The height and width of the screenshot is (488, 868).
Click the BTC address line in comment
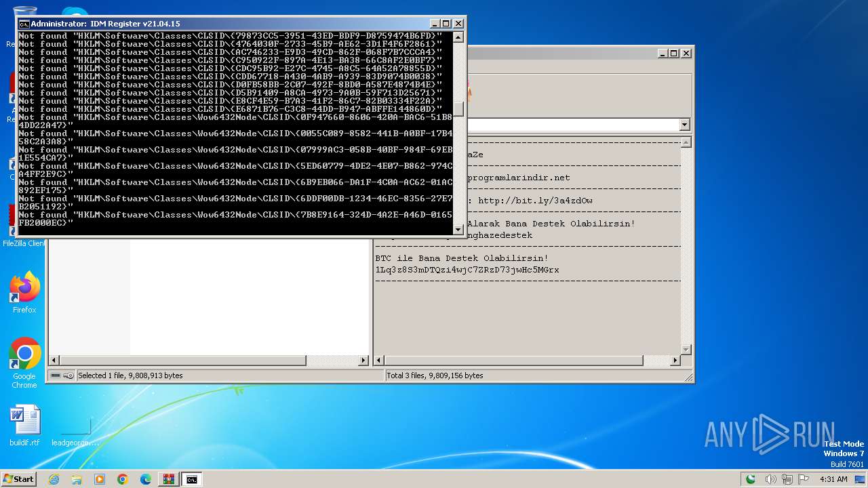point(467,270)
